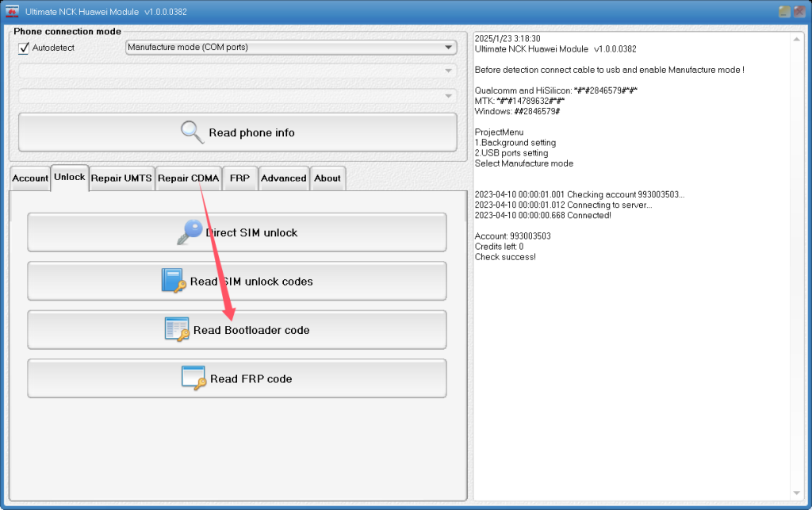Click the window-and-key icon for Read FRP code
The width and height of the screenshot is (812, 510).
click(x=194, y=378)
